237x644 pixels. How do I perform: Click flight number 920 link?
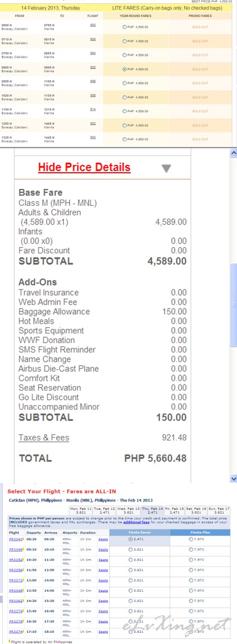click(x=93, y=67)
